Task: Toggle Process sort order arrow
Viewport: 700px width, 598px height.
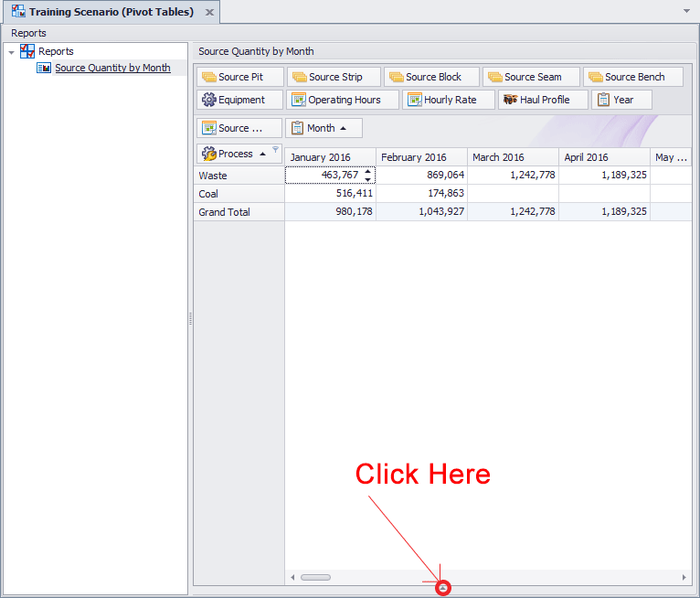Action: [262, 154]
